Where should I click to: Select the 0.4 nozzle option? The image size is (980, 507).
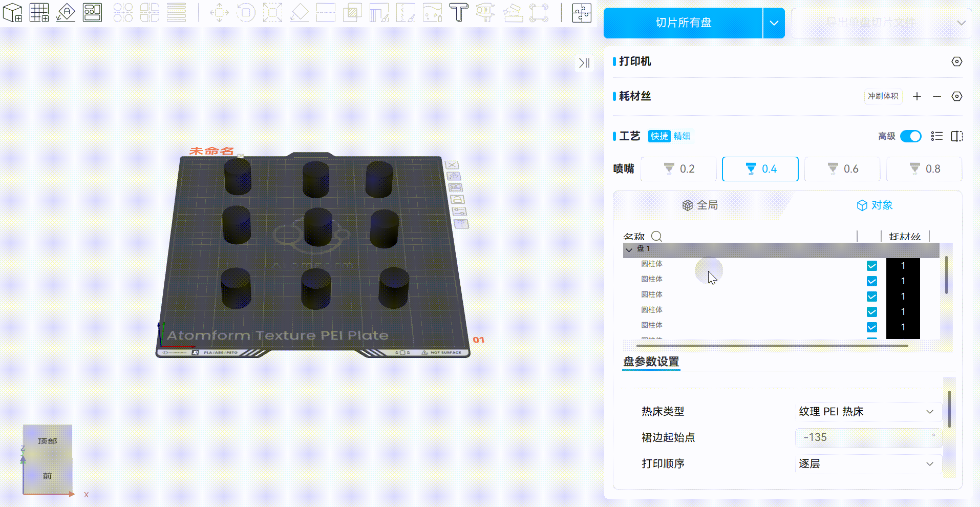coord(760,169)
